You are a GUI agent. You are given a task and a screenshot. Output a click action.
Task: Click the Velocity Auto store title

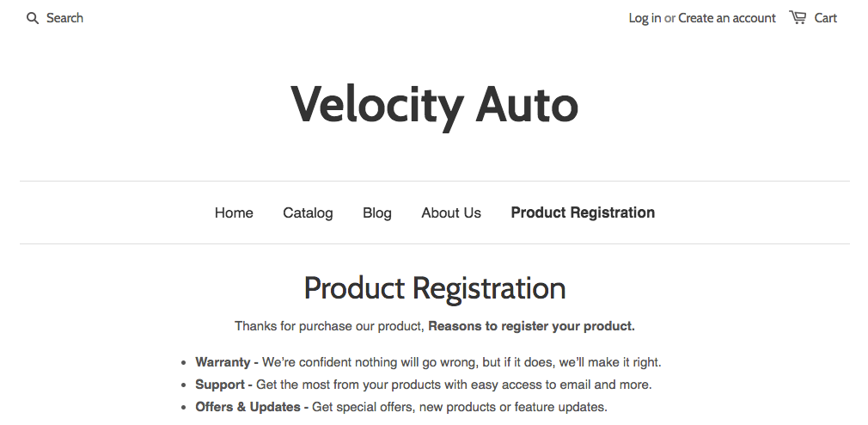pyautogui.click(x=434, y=104)
